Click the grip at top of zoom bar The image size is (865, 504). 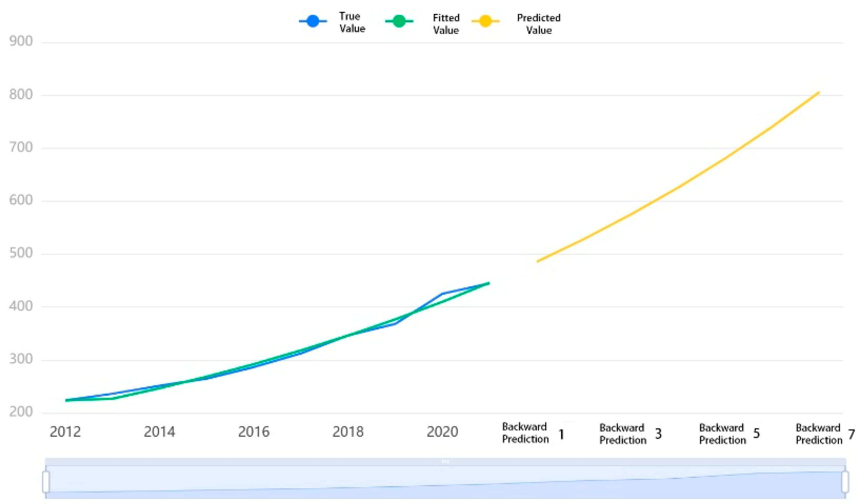tap(445, 462)
